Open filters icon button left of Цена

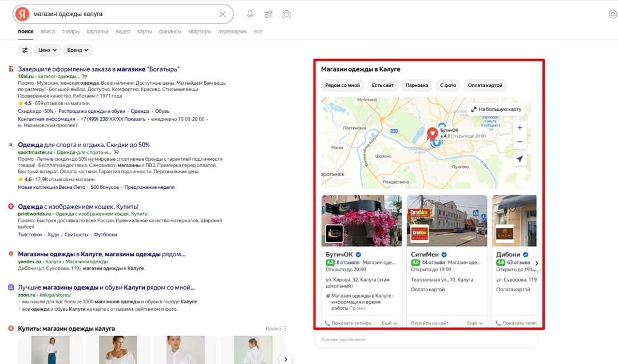25,50
